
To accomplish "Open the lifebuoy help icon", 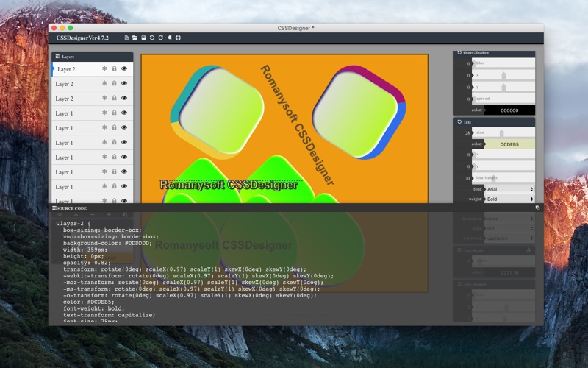I will pyautogui.click(x=178, y=38).
